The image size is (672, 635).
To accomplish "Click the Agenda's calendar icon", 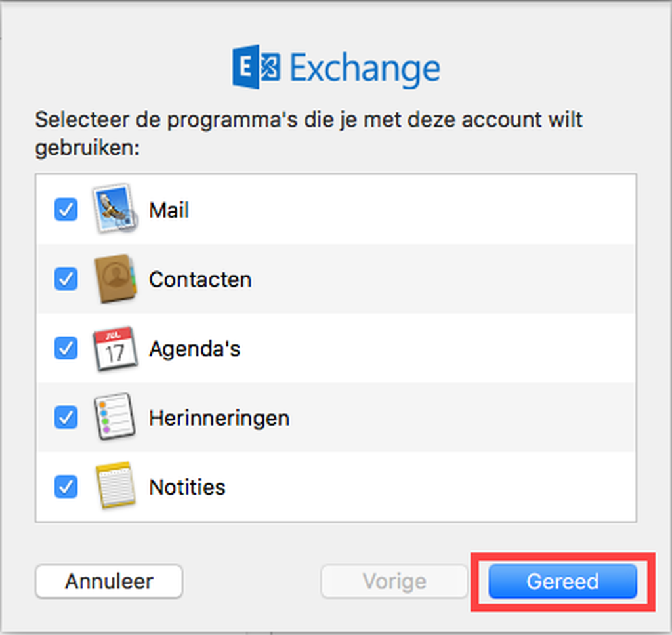I will (115, 348).
